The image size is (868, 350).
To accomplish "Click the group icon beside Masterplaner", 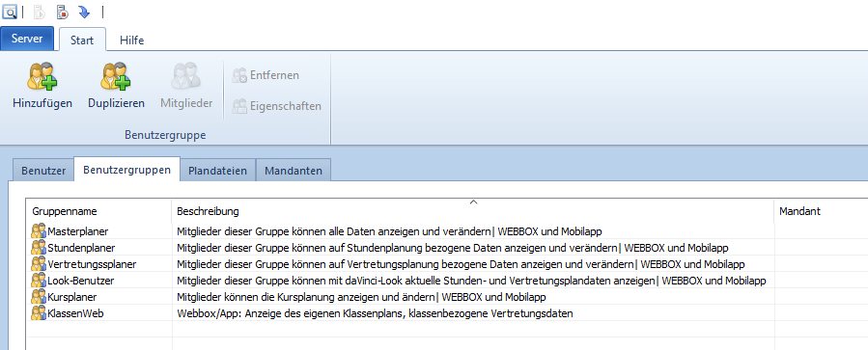I will point(39,231).
